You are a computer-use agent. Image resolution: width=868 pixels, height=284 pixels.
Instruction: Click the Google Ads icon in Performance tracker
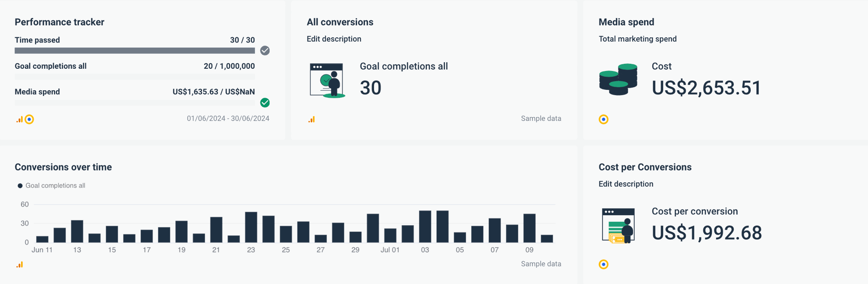29,119
